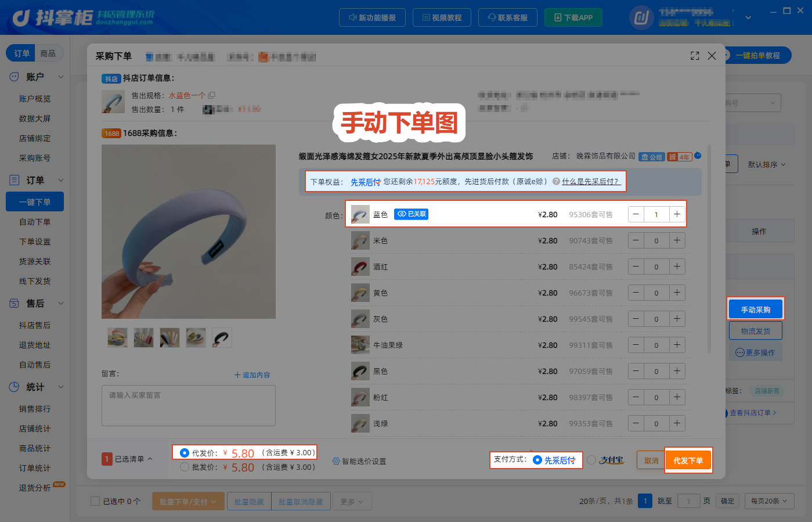Choose 支付宝 as payment method
The image size is (812, 522).
pyautogui.click(x=591, y=460)
